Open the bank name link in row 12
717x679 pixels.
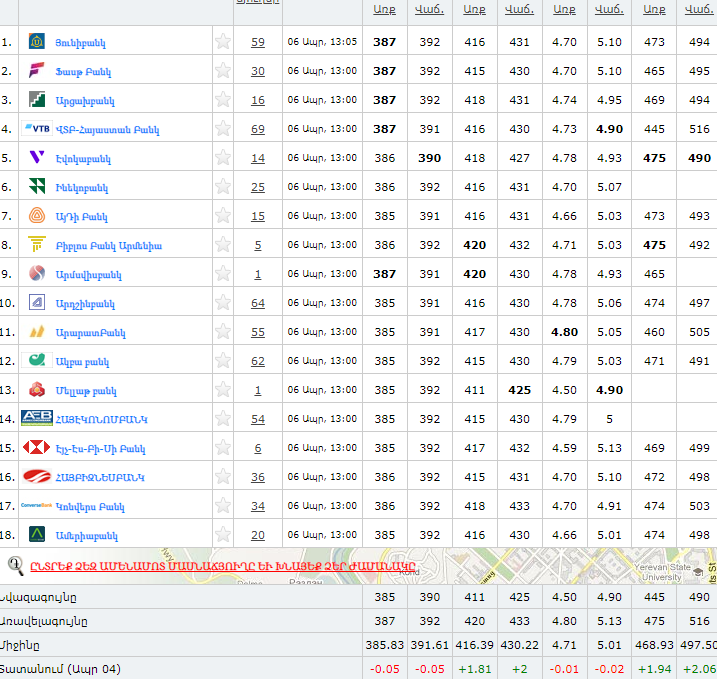(x=82, y=362)
